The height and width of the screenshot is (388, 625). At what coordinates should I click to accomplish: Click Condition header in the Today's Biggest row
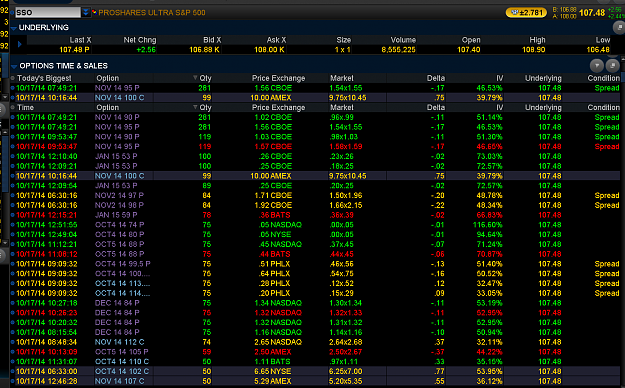(603, 78)
